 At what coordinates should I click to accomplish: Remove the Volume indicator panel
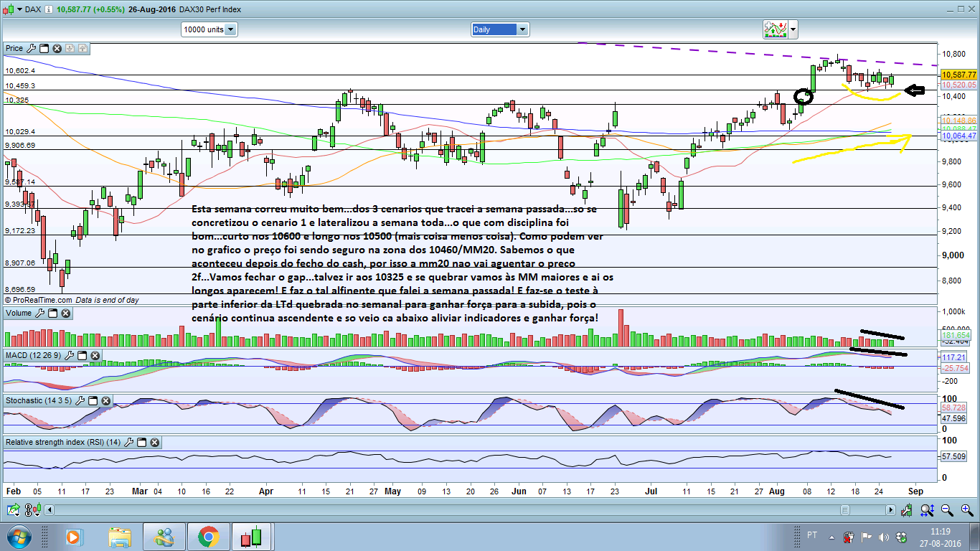(x=65, y=314)
